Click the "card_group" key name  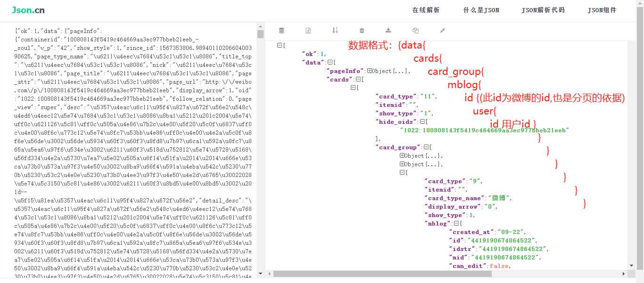pos(398,147)
